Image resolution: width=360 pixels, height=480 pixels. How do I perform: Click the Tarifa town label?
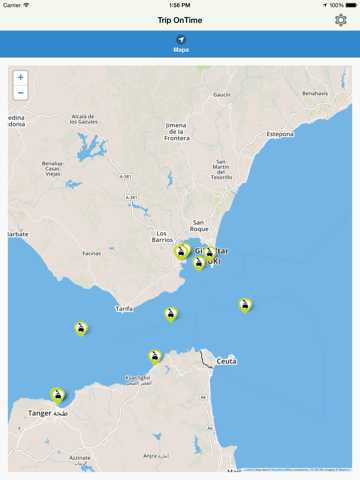pos(124,309)
